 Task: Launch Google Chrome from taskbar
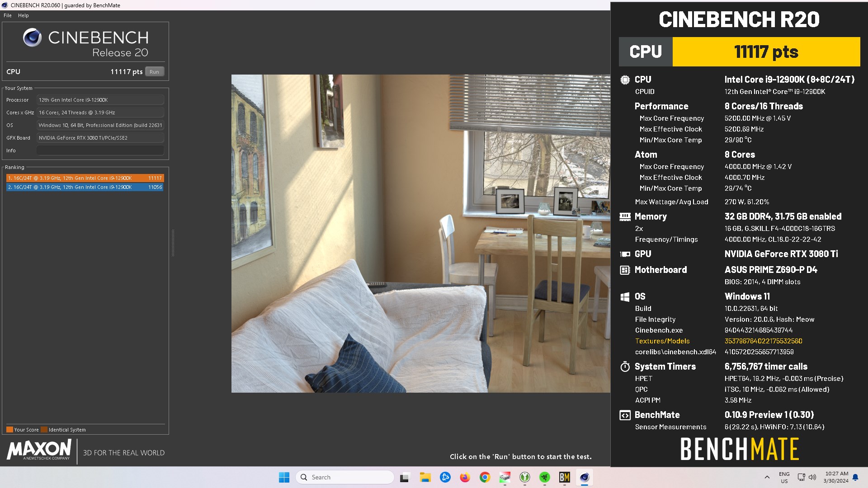pos(485,477)
